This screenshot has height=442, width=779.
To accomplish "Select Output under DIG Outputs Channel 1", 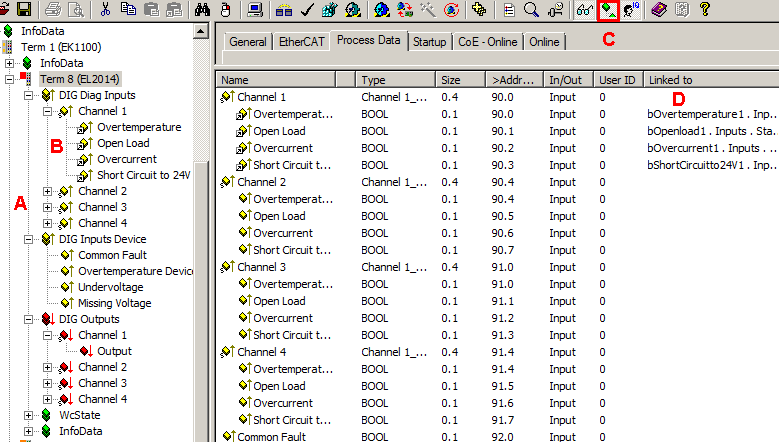I will pos(114,351).
